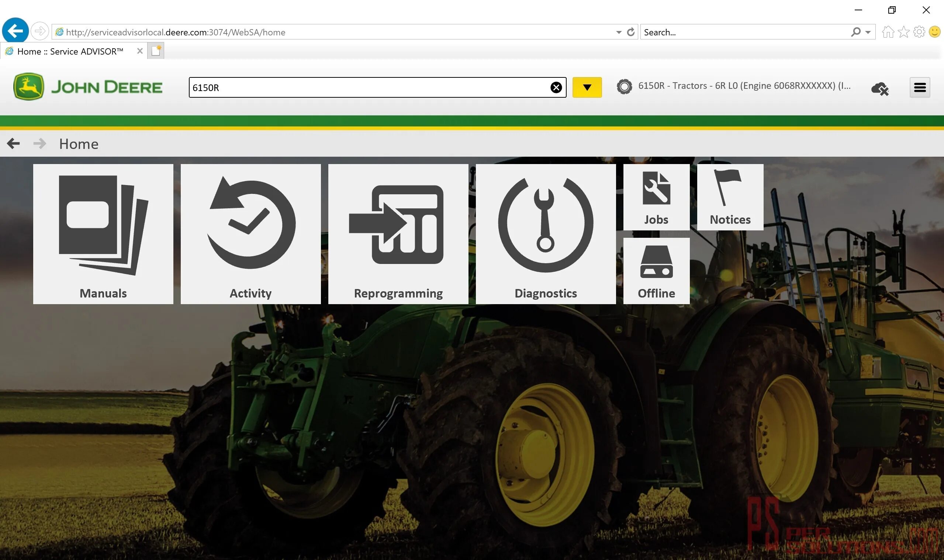Click the browser address bar URL
This screenshot has width=944, height=560.
click(176, 32)
